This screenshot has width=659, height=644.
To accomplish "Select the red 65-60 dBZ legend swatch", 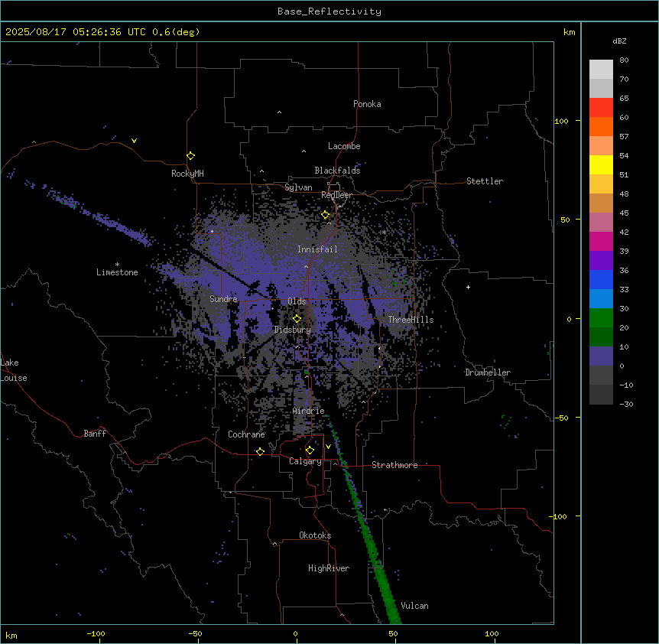I will tap(601, 108).
